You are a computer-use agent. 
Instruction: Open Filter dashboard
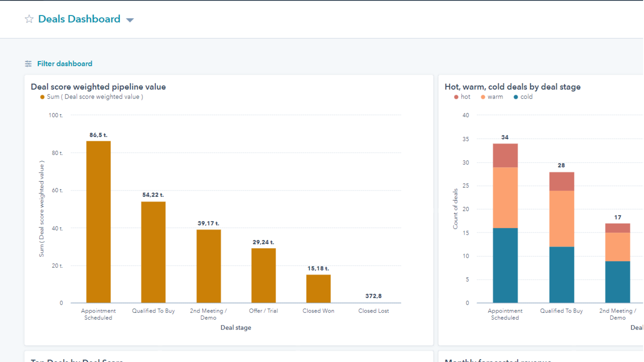65,64
